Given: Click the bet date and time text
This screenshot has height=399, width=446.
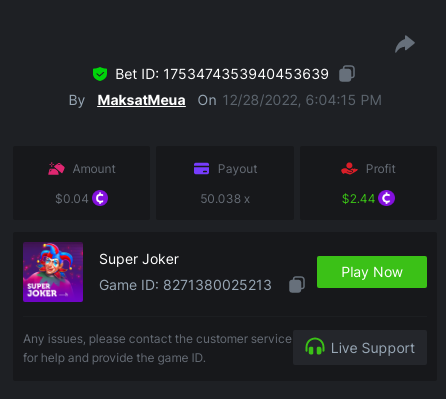Looking at the screenshot, I should pos(302,100).
